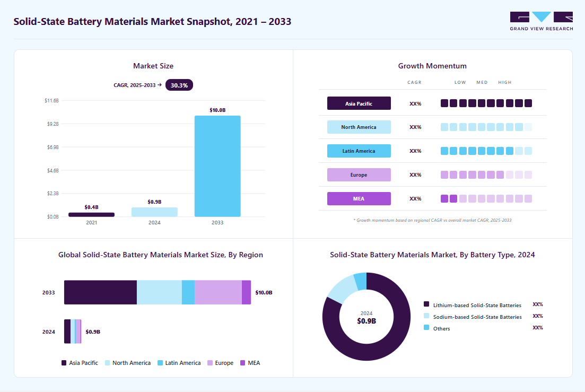Click the 'HIGH' column header
Viewport: 585px width, 392px height.
tap(505, 82)
